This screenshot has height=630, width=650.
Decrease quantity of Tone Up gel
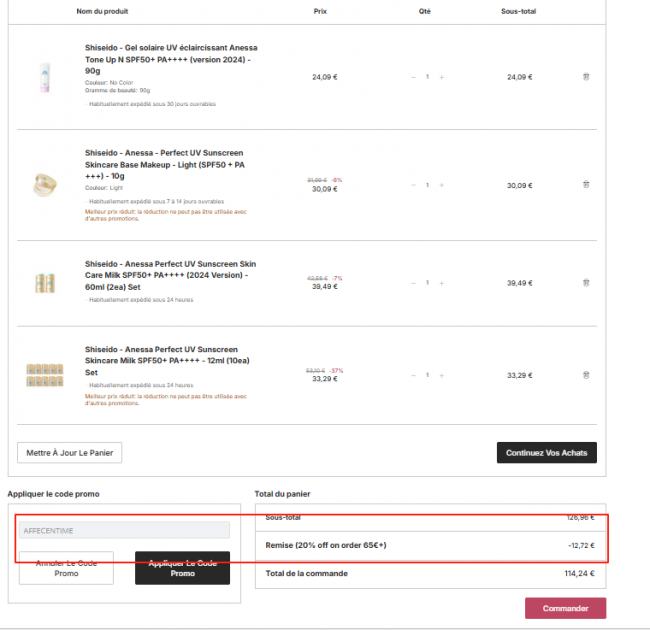click(x=413, y=76)
